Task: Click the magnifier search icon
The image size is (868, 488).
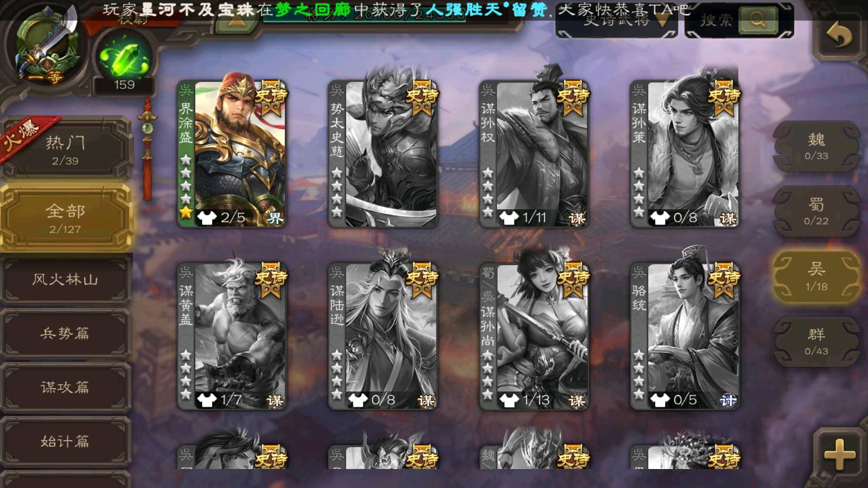Action: 758,21
